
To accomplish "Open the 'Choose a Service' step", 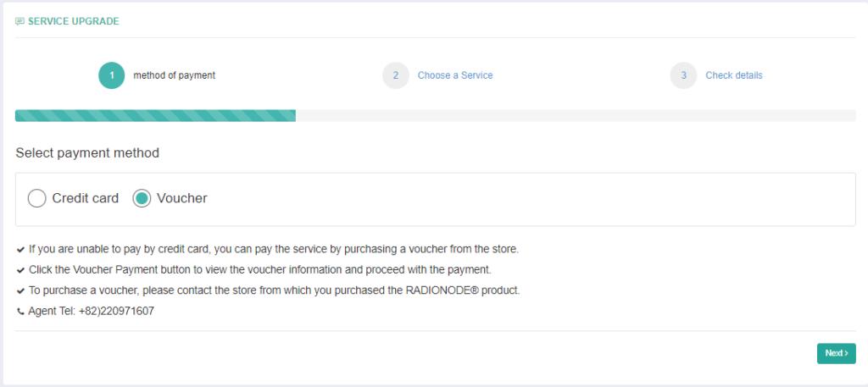I will coord(455,75).
